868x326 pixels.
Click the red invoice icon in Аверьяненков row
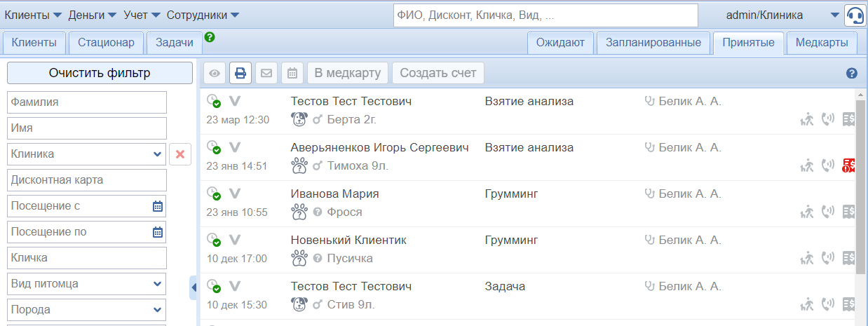pyautogui.click(x=848, y=165)
